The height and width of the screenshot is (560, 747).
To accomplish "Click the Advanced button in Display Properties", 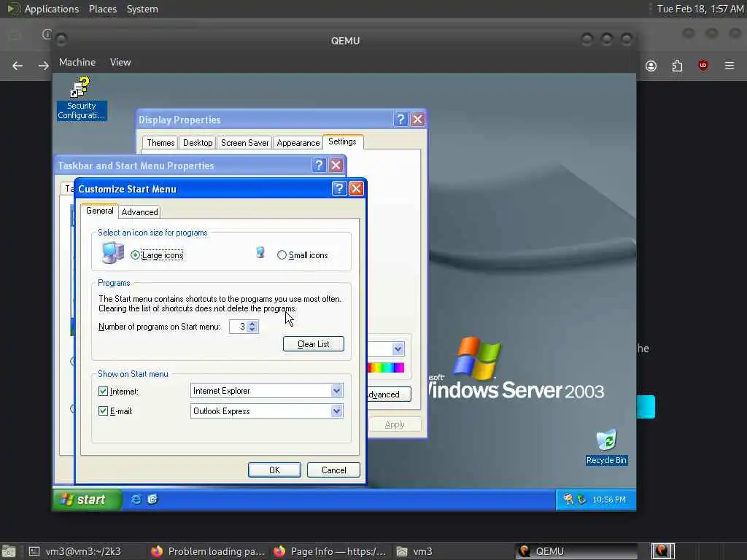I will [389, 394].
